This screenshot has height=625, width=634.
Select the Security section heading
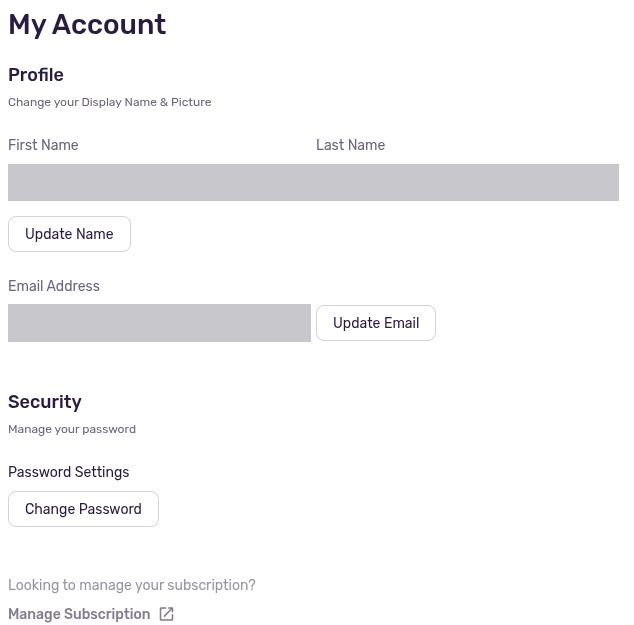point(45,402)
